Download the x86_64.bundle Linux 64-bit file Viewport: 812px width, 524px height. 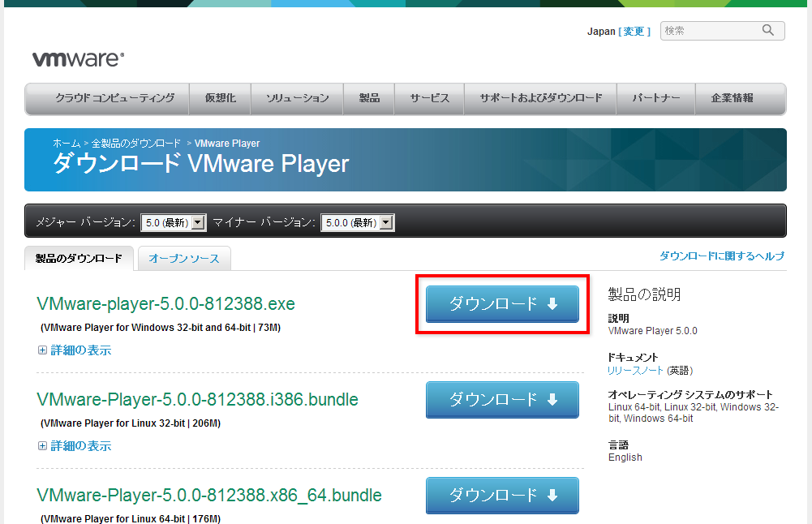tap(502, 496)
